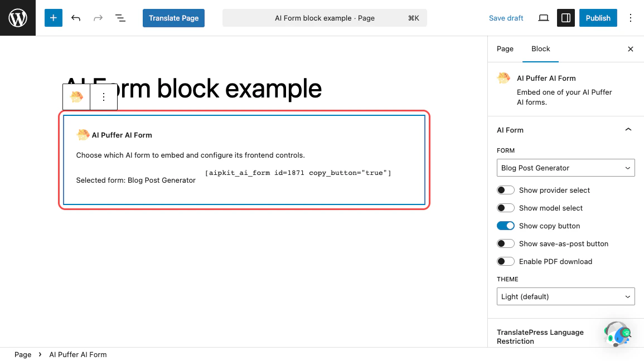The image size is (644, 361).
Task: Enable Show provider select
Action: pyautogui.click(x=506, y=190)
